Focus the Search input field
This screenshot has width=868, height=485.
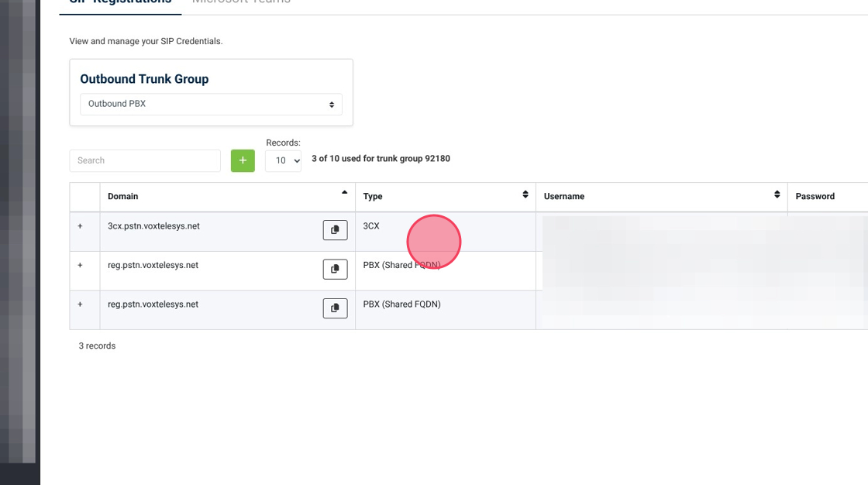145,160
